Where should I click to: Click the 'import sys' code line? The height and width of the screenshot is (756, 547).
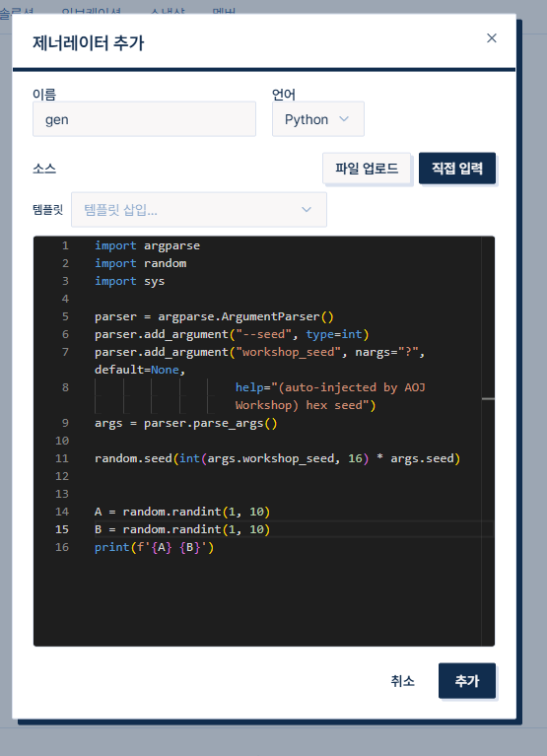point(130,282)
